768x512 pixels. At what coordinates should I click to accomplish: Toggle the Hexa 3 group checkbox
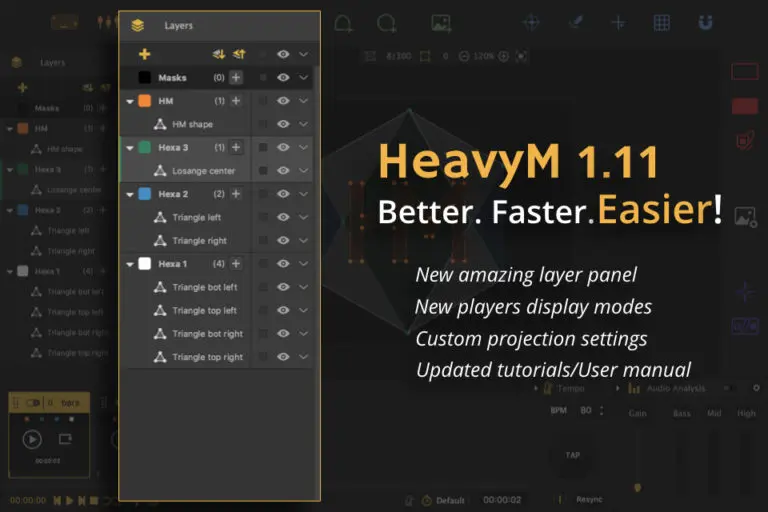click(x=263, y=147)
